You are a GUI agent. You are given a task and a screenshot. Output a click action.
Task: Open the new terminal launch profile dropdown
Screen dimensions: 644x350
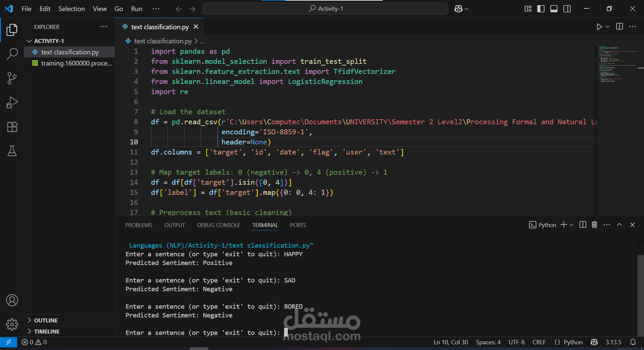[572, 225]
